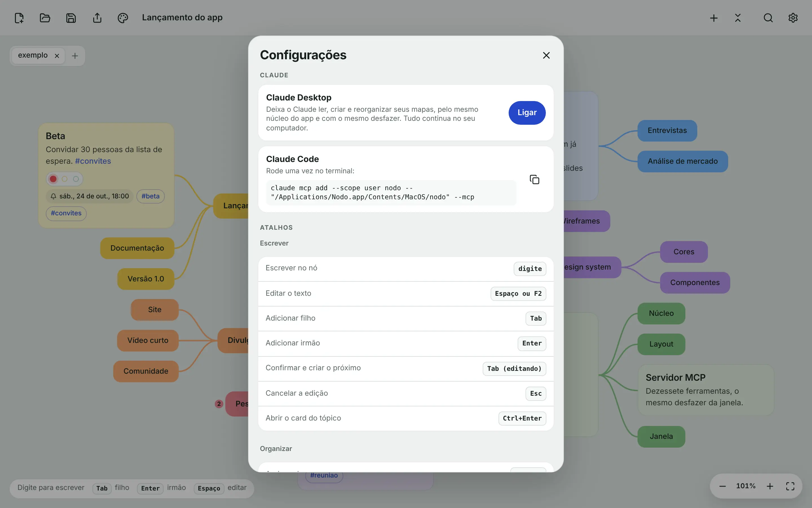Click the red badge showing 2

coord(219,404)
